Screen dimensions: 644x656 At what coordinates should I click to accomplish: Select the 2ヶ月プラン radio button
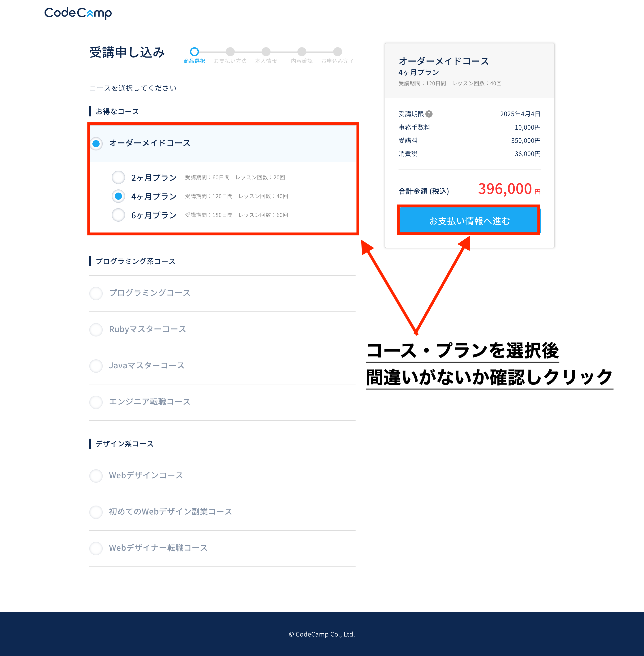118,177
